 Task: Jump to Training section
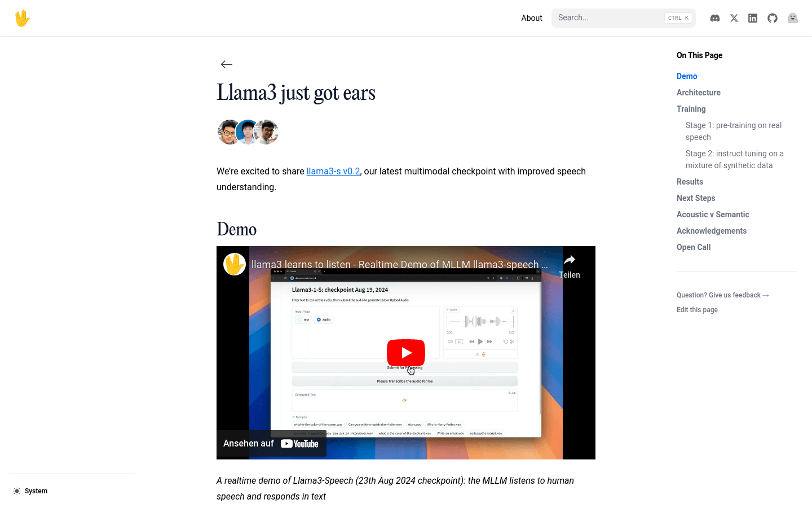(x=691, y=109)
